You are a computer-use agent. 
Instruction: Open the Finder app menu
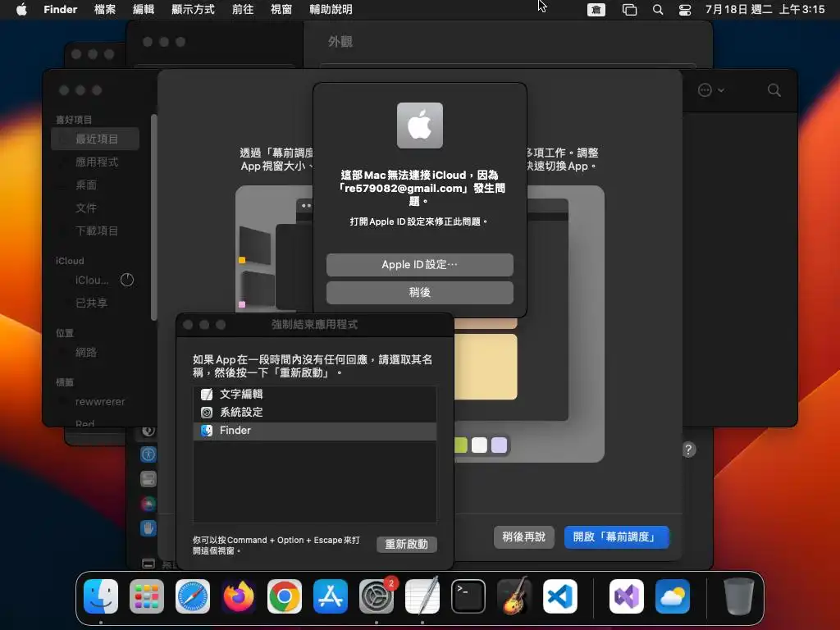tap(61, 10)
